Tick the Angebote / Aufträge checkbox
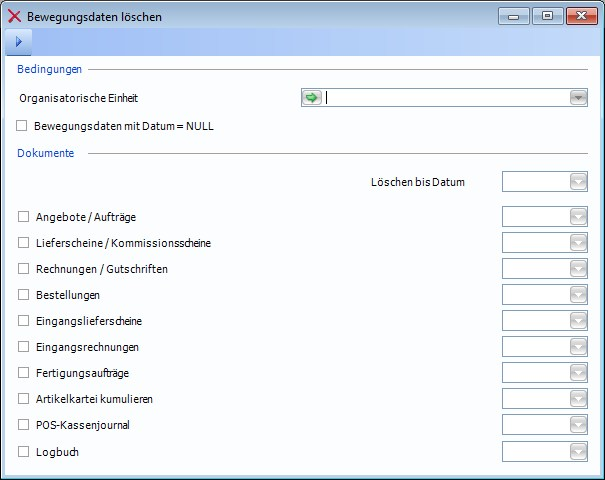The image size is (605, 480). coord(23,216)
